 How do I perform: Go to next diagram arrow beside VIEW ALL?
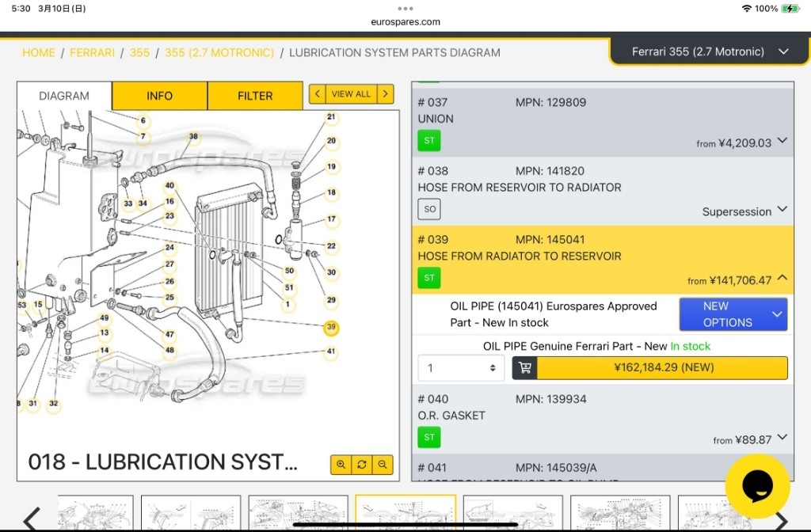click(386, 94)
